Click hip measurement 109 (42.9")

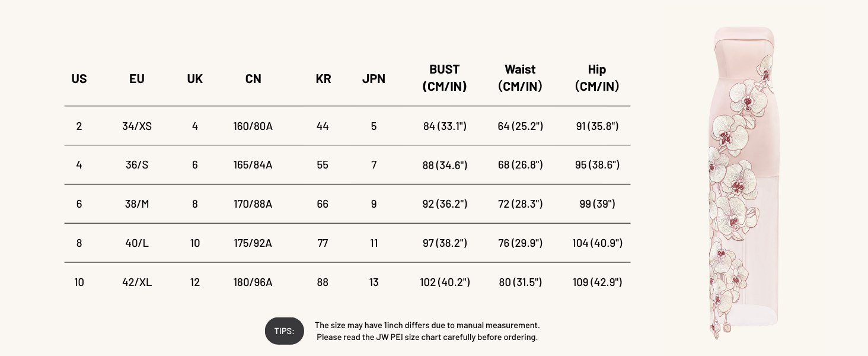point(597,282)
